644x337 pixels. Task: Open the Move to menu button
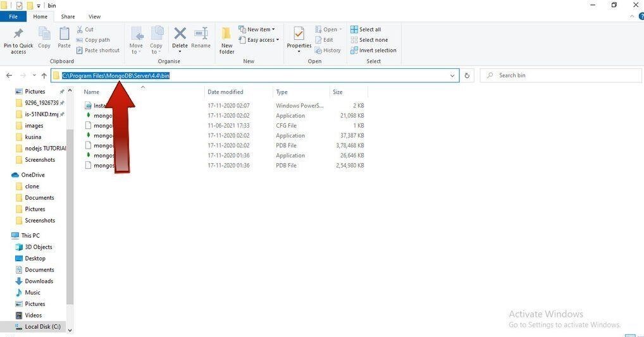tap(136, 40)
